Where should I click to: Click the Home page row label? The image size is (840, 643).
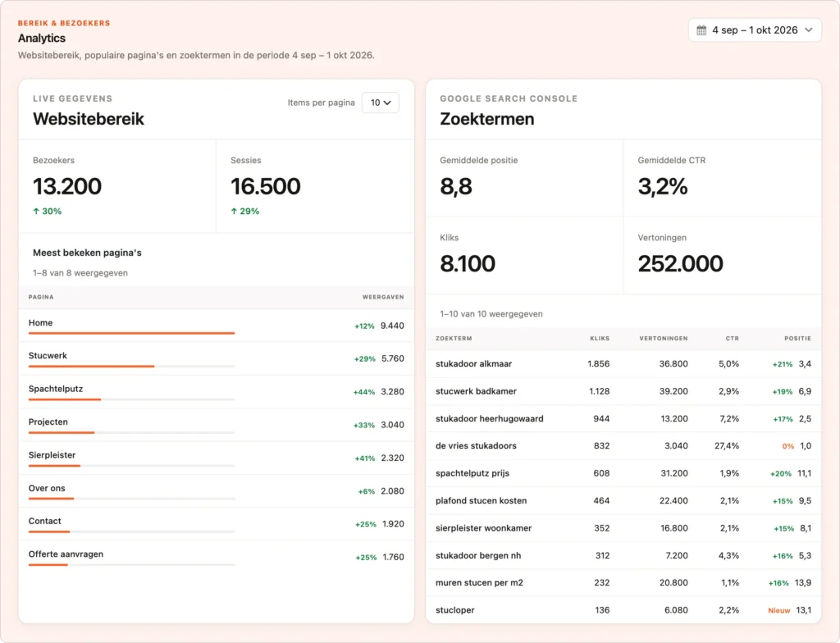[x=41, y=322]
